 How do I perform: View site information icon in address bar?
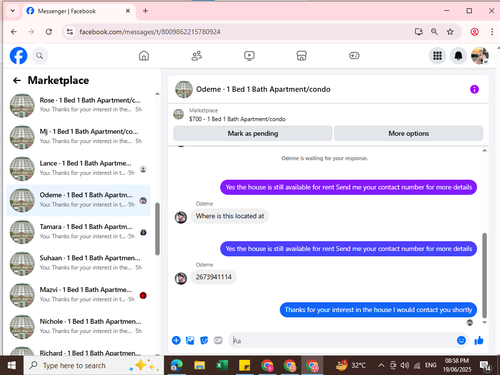[x=70, y=32]
